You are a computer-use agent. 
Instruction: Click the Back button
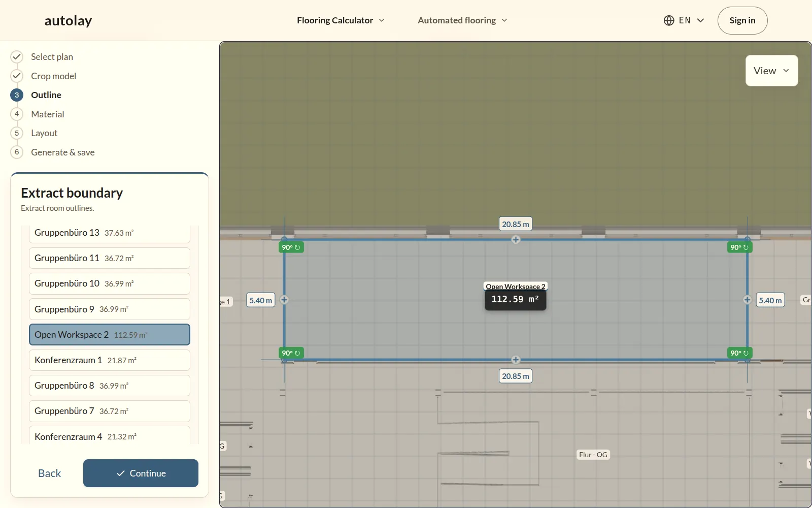49,473
